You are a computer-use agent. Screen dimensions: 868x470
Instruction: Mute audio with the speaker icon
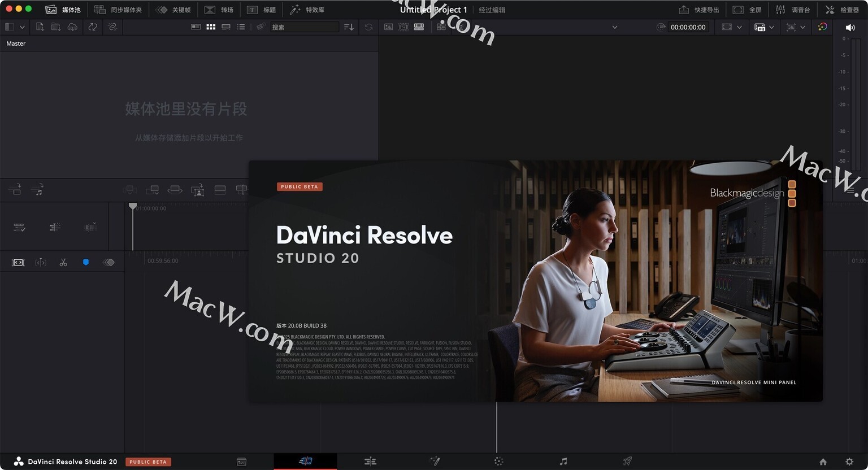coord(850,27)
